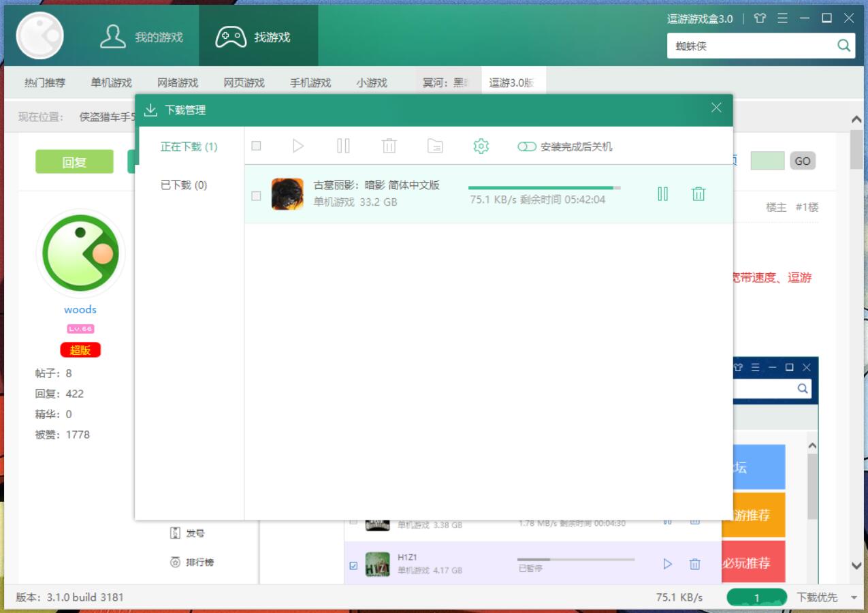The width and height of the screenshot is (868, 613).
Task: Click the round Pac-Man logo in the header
Action: 40,35
